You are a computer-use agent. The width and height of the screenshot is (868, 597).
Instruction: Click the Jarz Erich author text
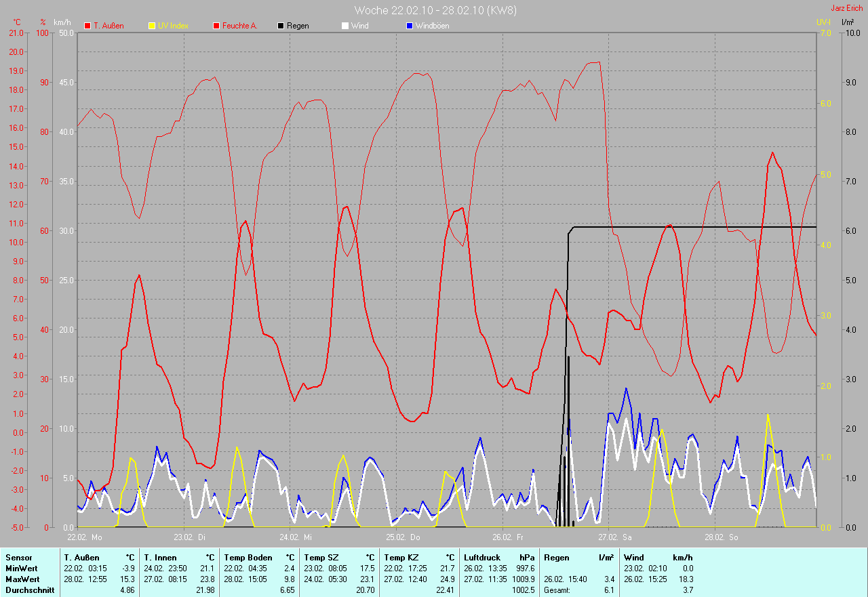tap(847, 8)
